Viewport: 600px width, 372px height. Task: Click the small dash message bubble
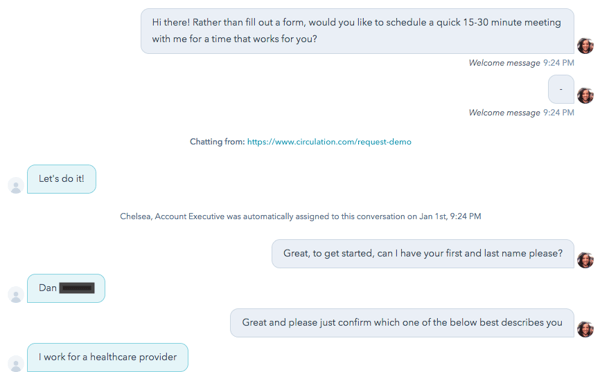(x=561, y=89)
